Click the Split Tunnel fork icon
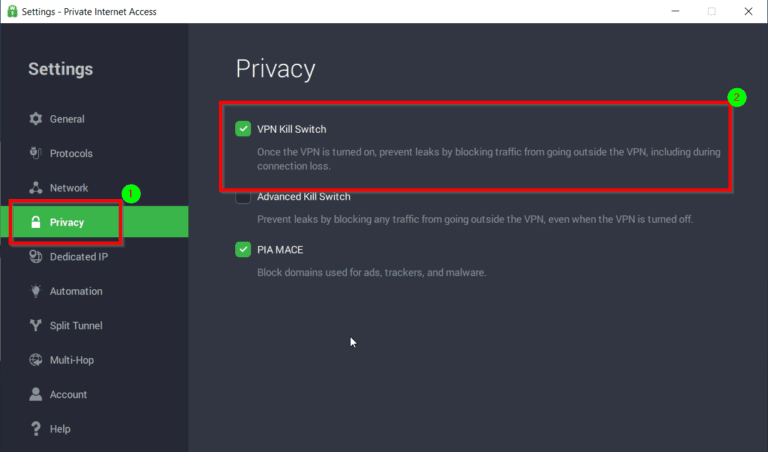This screenshot has height=452, width=768. tap(35, 326)
